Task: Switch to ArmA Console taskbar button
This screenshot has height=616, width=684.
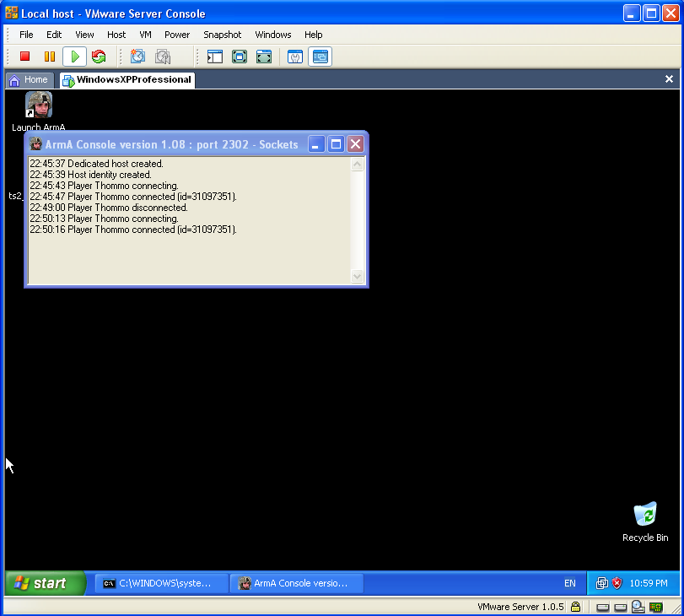Action: click(297, 583)
